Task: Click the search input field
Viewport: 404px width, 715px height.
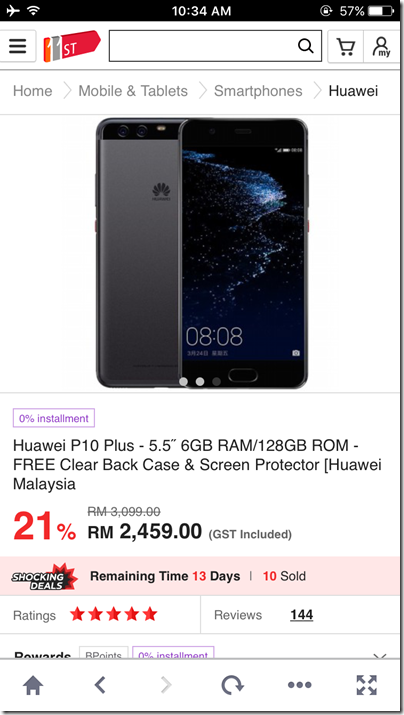Action: (203, 46)
